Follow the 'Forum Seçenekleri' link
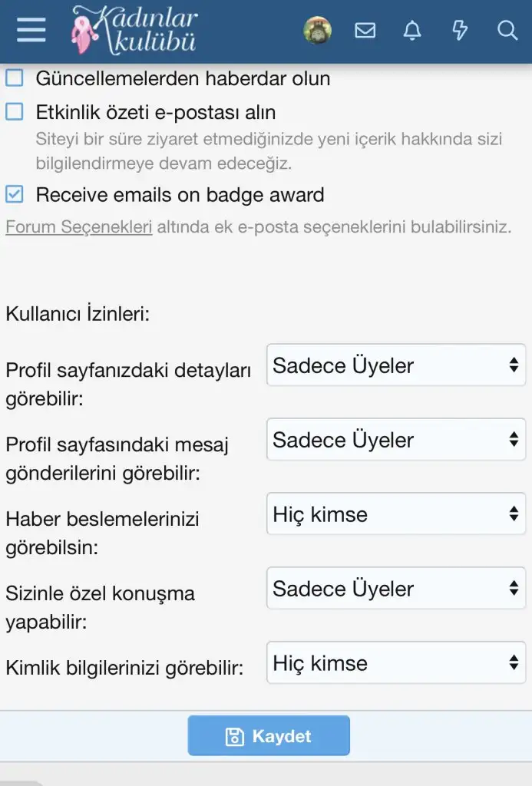The image size is (532, 786). (x=78, y=227)
